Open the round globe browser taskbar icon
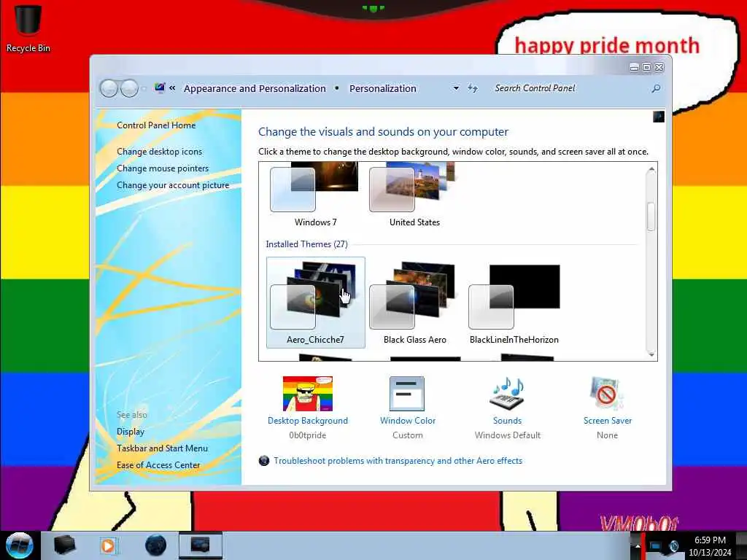This screenshot has height=560, width=747. pyautogui.click(x=155, y=545)
